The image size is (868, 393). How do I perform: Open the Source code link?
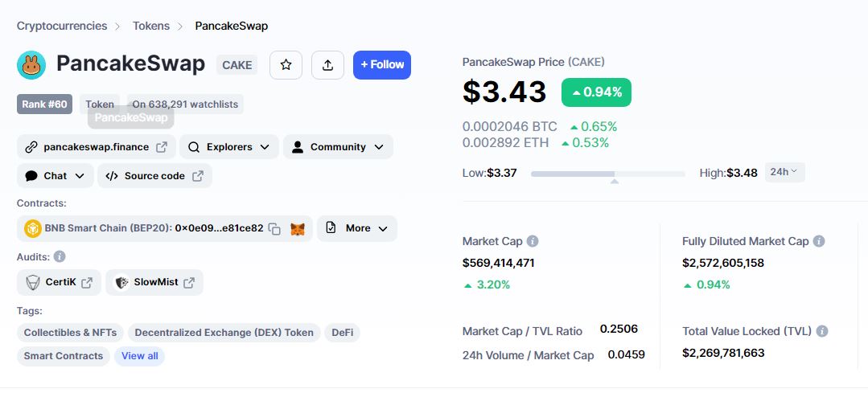pos(154,176)
